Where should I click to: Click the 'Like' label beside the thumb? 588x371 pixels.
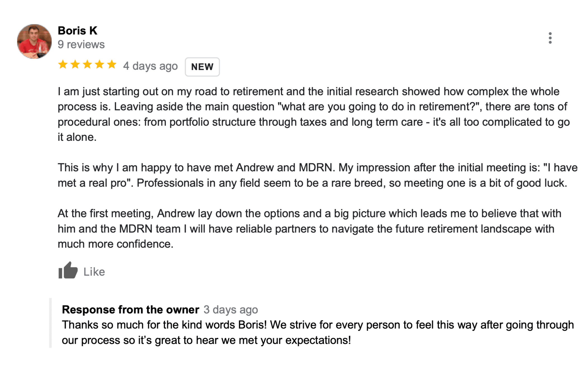tap(94, 272)
